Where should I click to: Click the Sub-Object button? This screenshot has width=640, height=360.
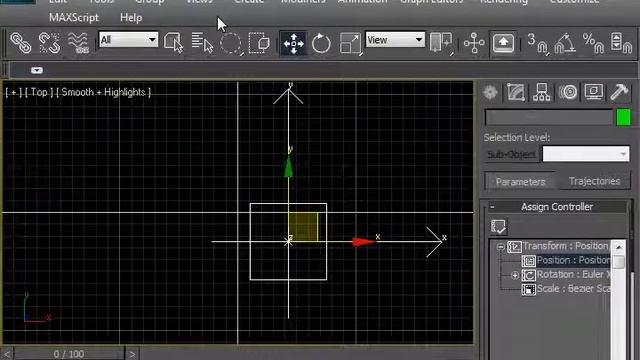pyautogui.click(x=511, y=154)
